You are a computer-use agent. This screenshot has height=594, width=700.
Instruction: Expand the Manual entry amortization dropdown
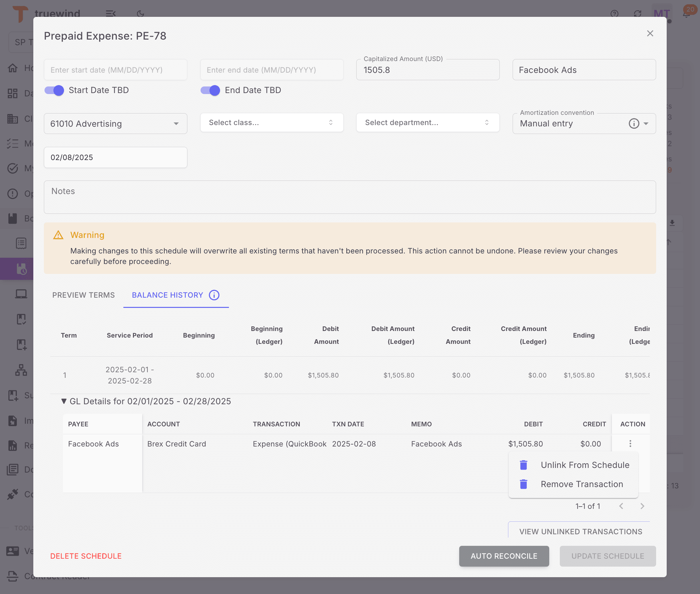tap(646, 123)
